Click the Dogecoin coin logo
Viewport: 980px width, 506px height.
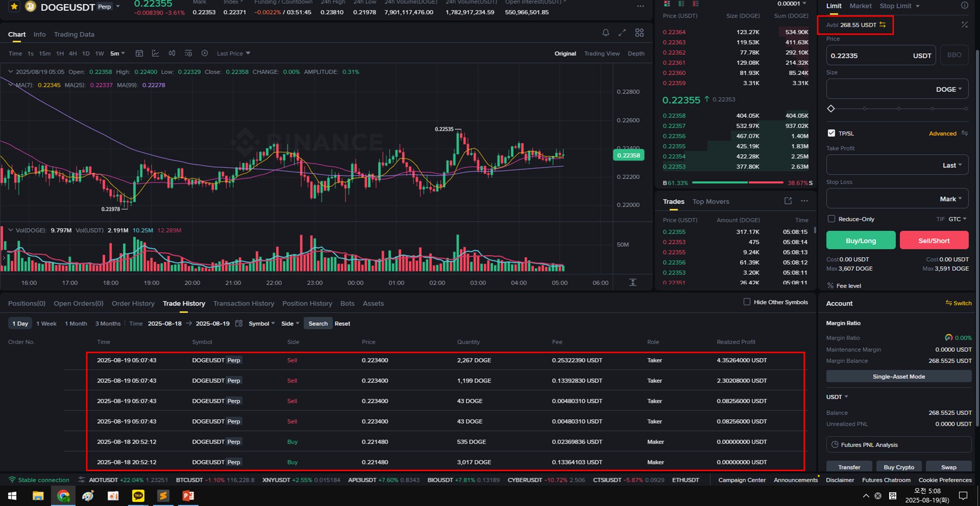click(x=31, y=7)
